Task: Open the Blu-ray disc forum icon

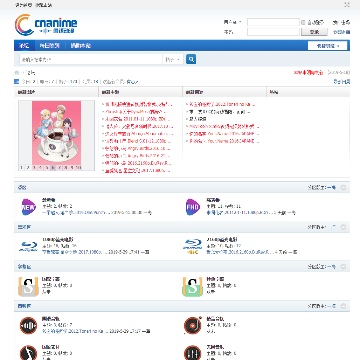Action: coord(28,246)
